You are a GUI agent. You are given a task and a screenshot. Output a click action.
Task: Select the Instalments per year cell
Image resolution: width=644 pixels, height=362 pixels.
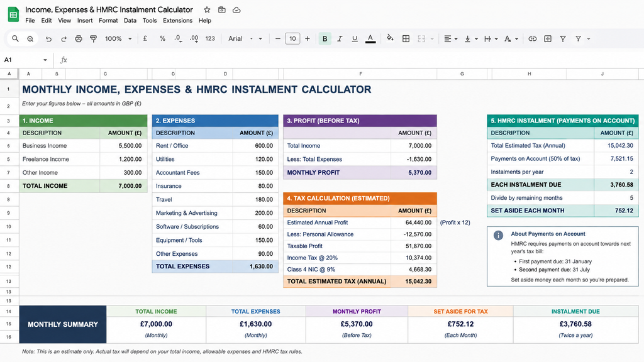(540, 172)
